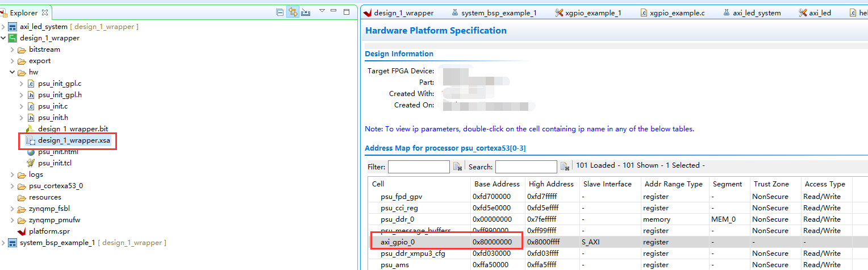Expand psu_init.c file node
This screenshot has width=868, height=270.
(22, 106)
